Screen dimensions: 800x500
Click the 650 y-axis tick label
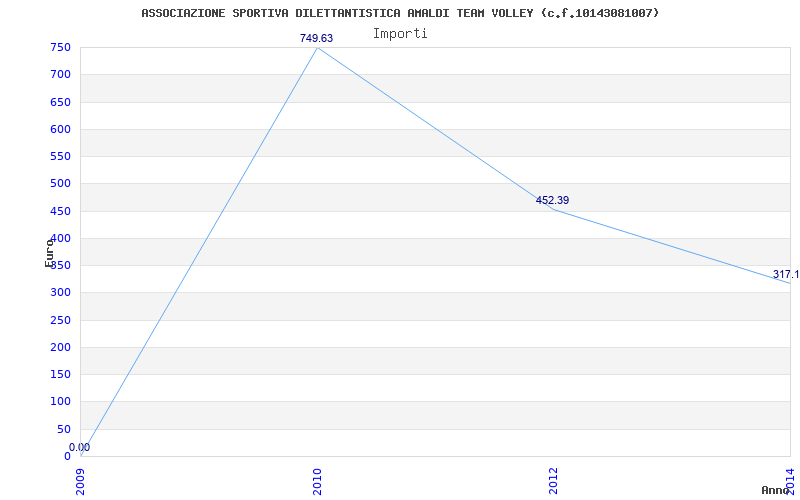coord(60,102)
